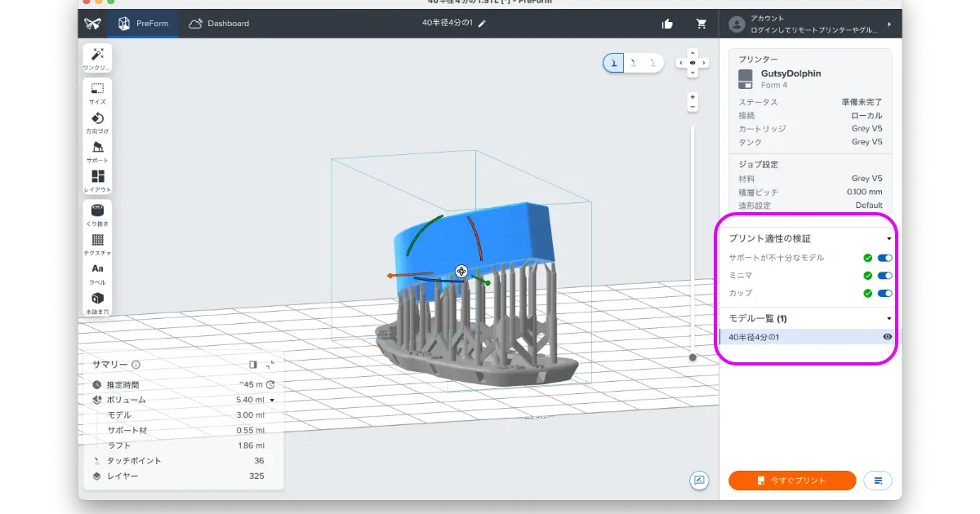
Task: Open the サイズ size tool
Action: click(x=97, y=93)
